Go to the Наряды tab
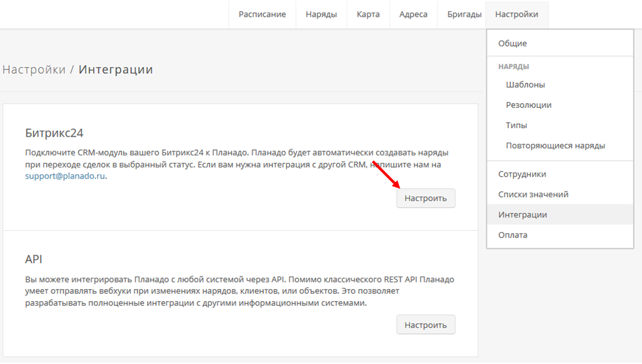This screenshot has height=364, width=642. pos(321,14)
